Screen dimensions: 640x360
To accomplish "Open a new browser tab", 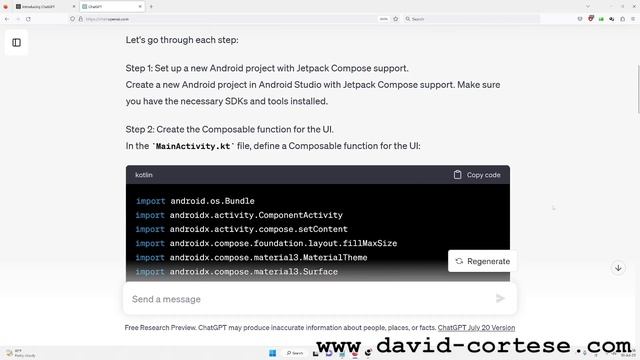I will (151, 7).
